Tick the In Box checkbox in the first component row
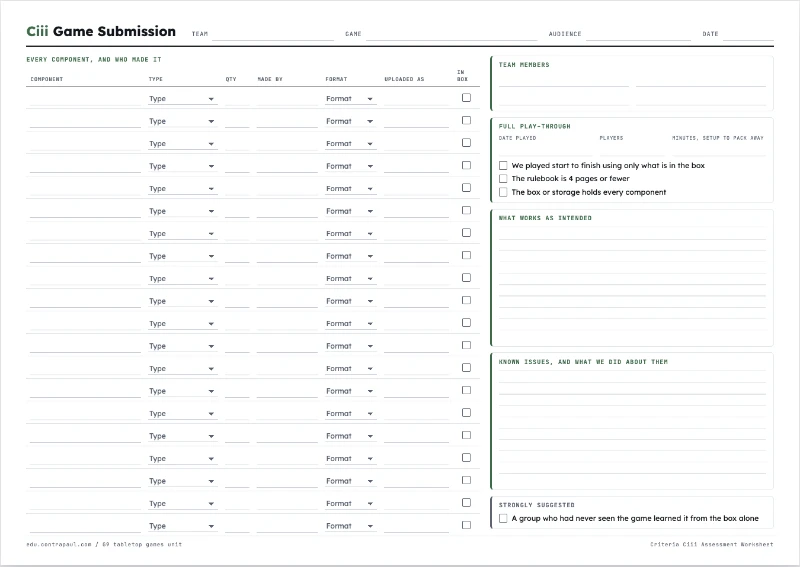Image resolution: width=800 pixels, height=567 pixels. coord(466,97)
